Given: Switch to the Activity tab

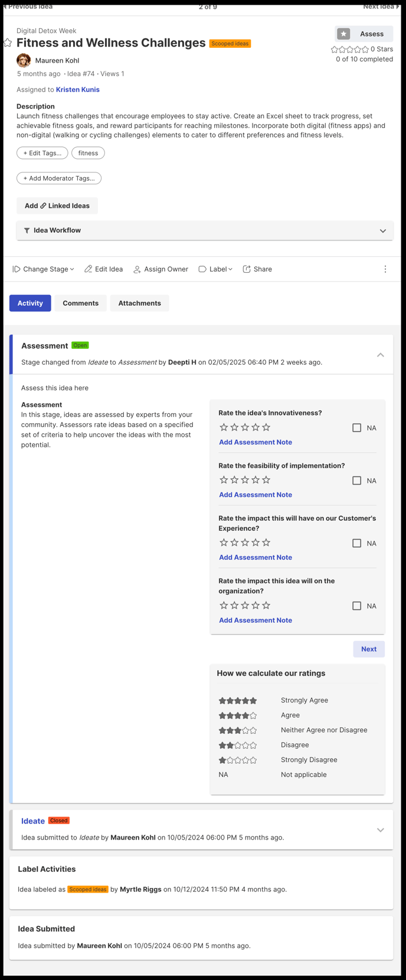Looking at the screenshot, I should 30,303.
